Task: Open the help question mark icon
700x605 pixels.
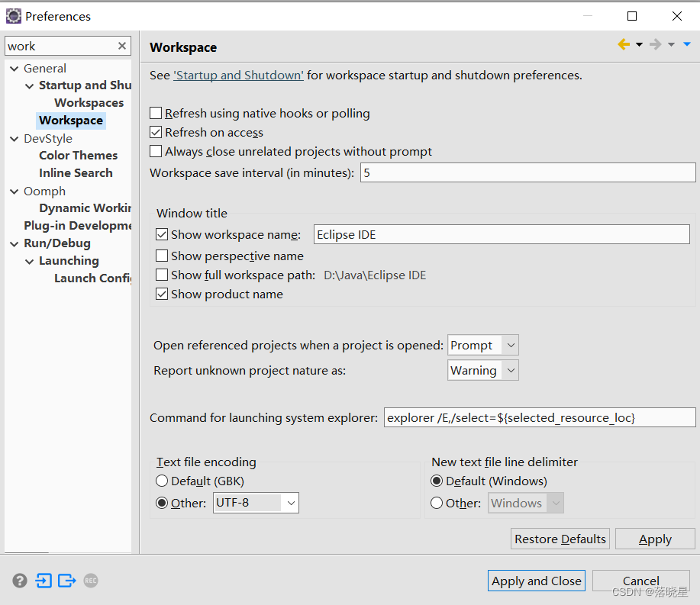Action: (20, 581)
